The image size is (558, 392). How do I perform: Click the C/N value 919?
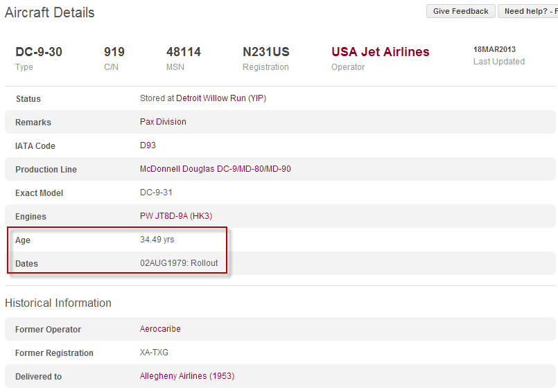point(114,52)
